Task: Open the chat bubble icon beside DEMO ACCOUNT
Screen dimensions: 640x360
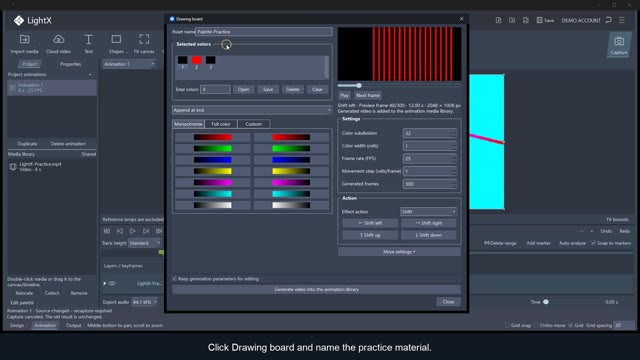Action: coord(608,20)
